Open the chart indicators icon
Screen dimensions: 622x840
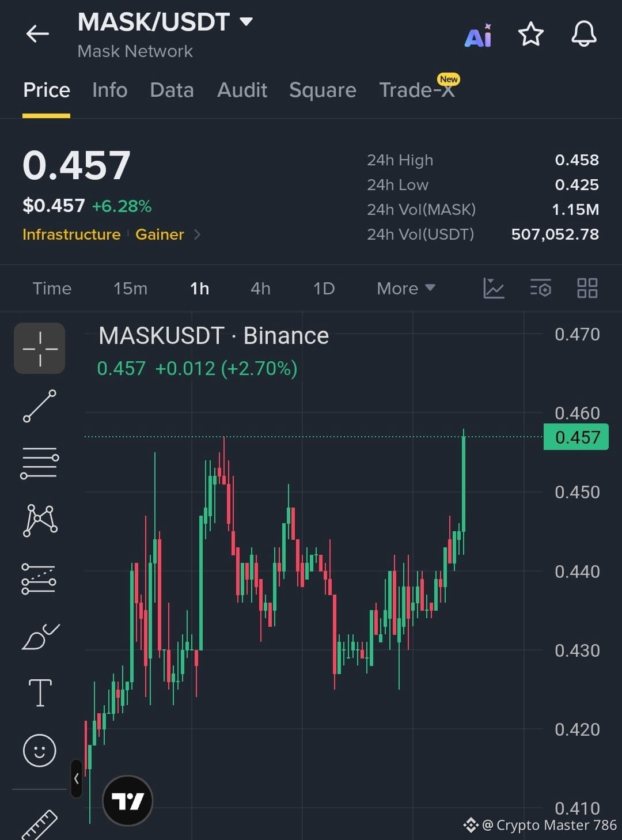pos(494,288)
